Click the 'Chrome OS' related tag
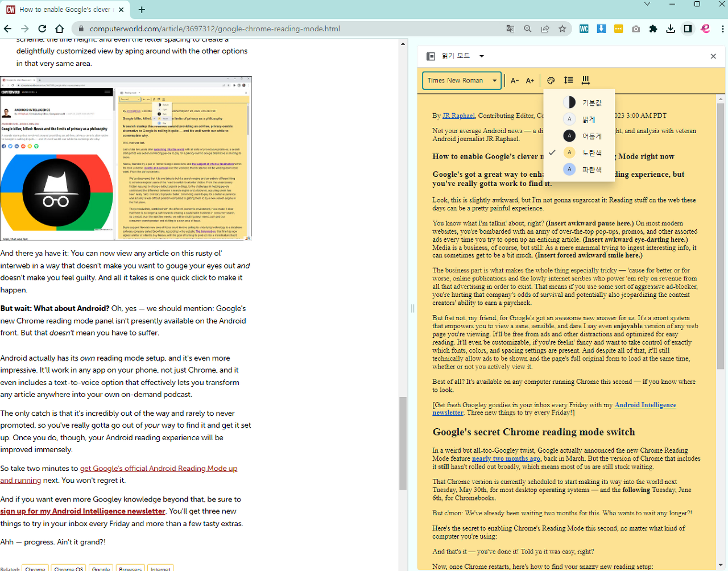Viewport: 728px width, 571px height. (x=69, y=568)
